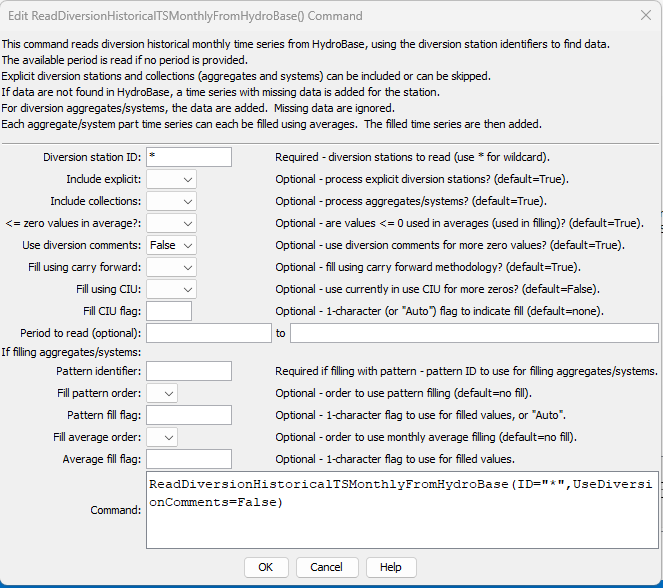
Task: Click the 'Average fill flag:' label
Action: 102,459
